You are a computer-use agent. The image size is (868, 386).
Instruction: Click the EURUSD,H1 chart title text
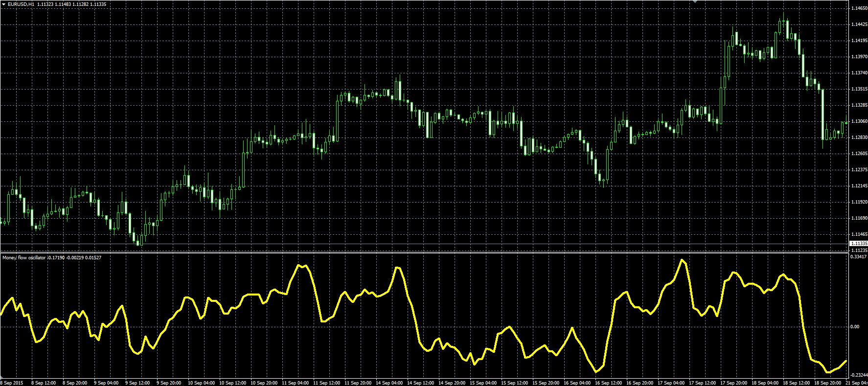[21, 4]
